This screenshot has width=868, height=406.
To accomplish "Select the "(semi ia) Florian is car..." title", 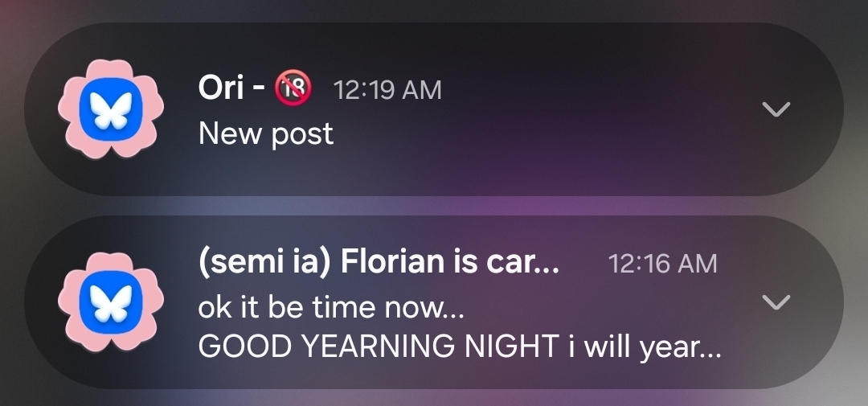I will pyautogui.click(x=378, y=262).
